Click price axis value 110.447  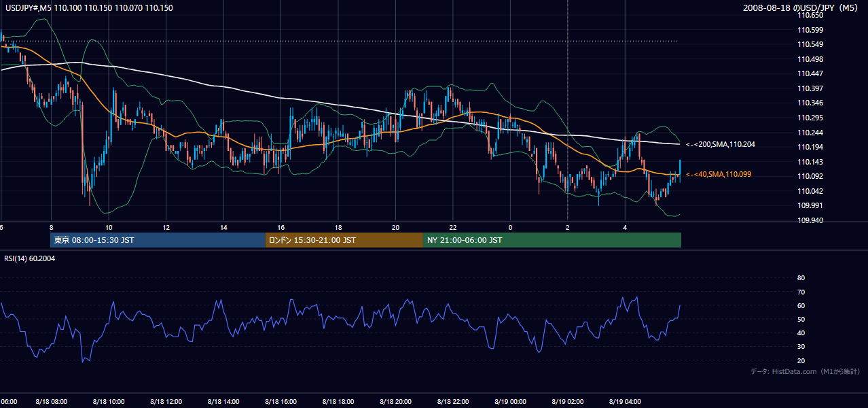pos(812,73)
